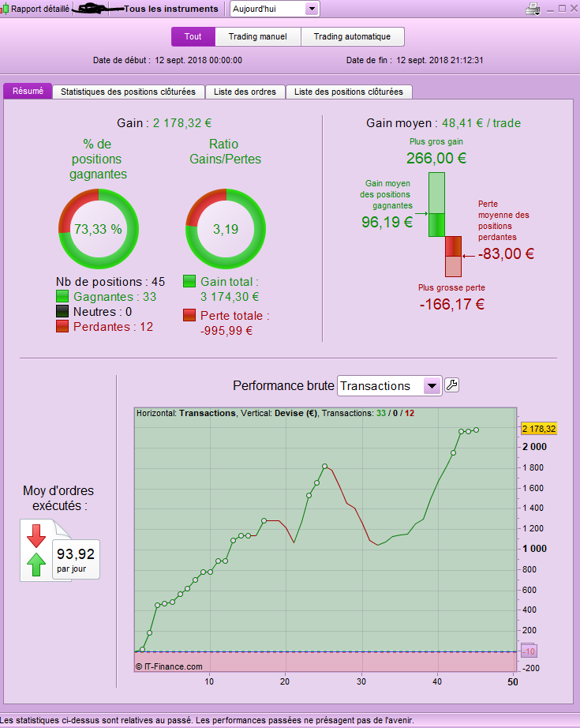Click the winning positions donut chart
Viewport: 580px width, 728px height.
[99, 228]
